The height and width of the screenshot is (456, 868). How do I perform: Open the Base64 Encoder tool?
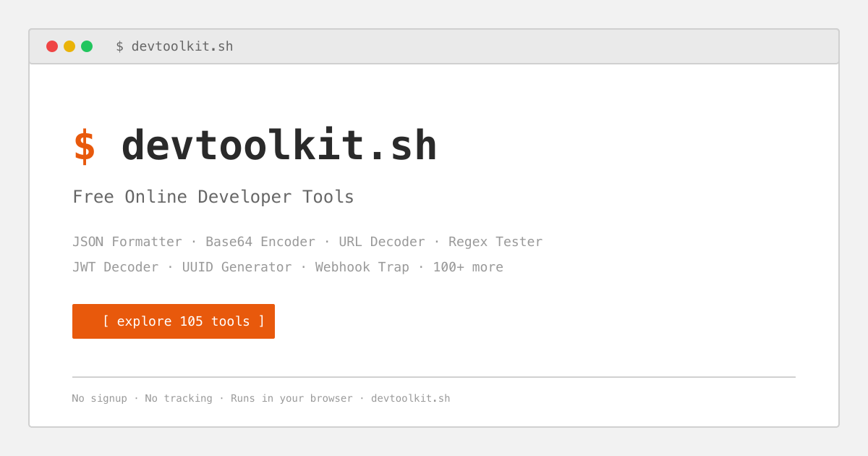260,242
